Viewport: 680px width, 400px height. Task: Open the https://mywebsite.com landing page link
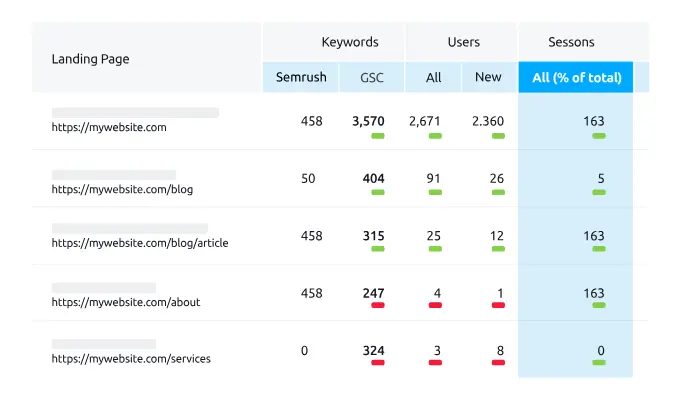[x=109, y=128]
